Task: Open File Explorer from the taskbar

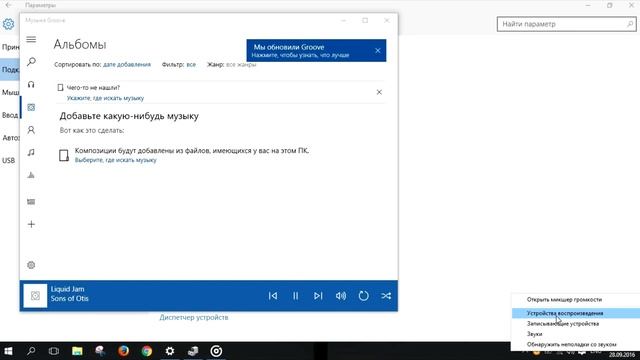Action: click(x=77, y=351)
